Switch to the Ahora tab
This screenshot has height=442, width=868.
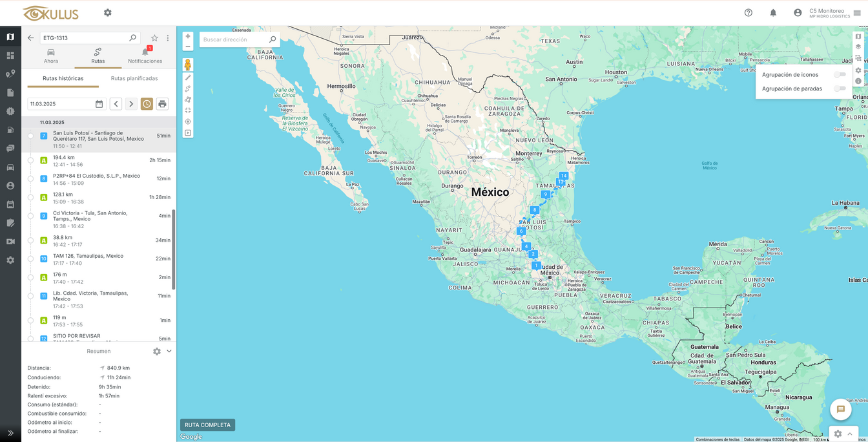pos(51,56)
